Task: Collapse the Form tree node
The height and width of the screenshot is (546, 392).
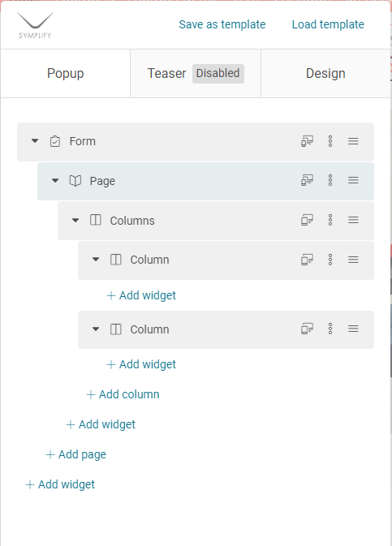Action: [x=35, y=141]
